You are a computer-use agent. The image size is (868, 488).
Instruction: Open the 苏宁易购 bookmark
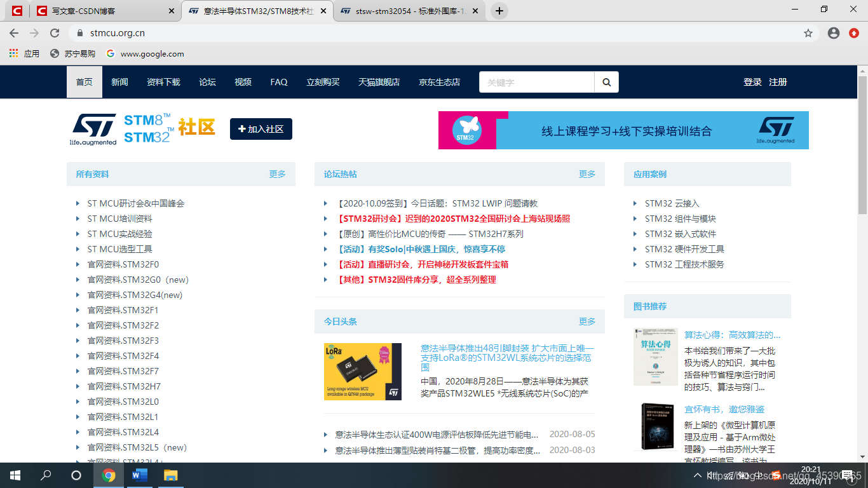click(x=73, y=53)
